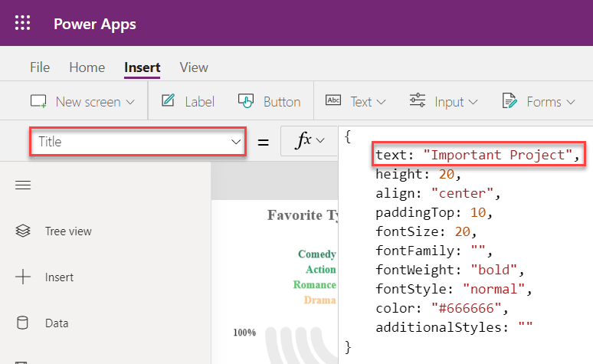Switch to the Home tab

pyautogui.click(x=87, y=67)
